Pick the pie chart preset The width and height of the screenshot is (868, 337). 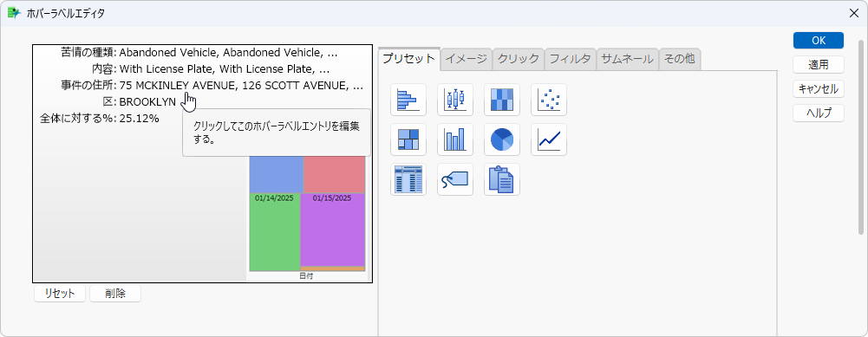point(502,139)
